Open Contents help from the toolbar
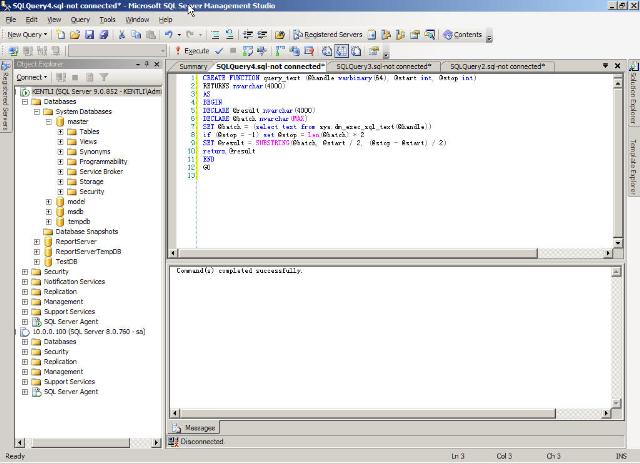 click(462, 34)
